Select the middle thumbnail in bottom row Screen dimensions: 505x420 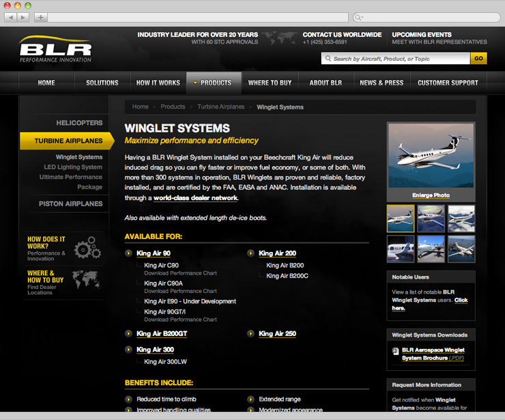click(x=431, y=249)
